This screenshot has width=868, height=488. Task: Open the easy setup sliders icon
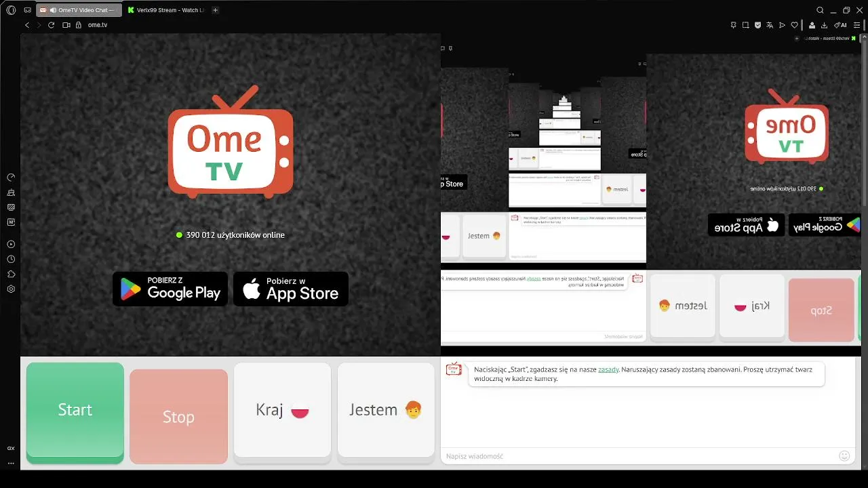pos(856,25)
